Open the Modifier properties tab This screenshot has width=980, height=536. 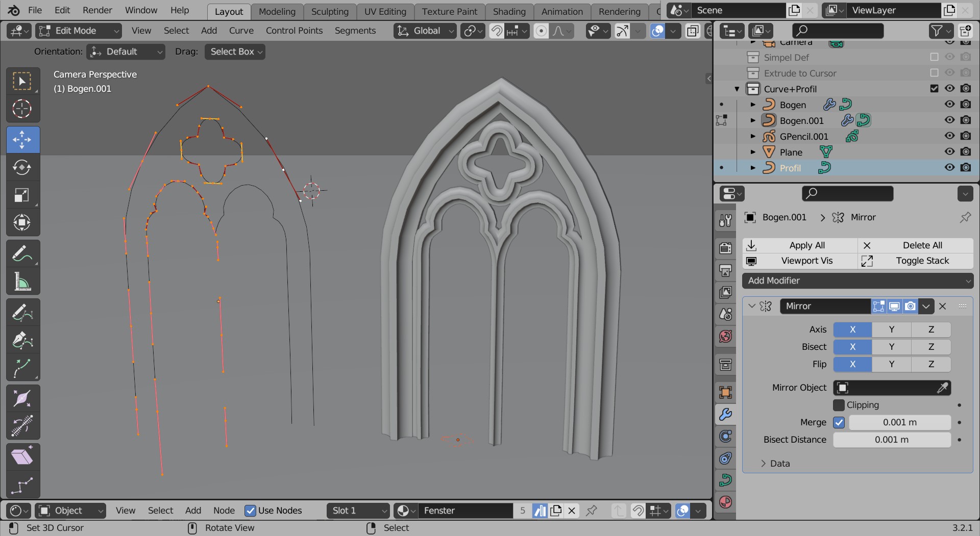pyautogui.click(x=725, y=414)
